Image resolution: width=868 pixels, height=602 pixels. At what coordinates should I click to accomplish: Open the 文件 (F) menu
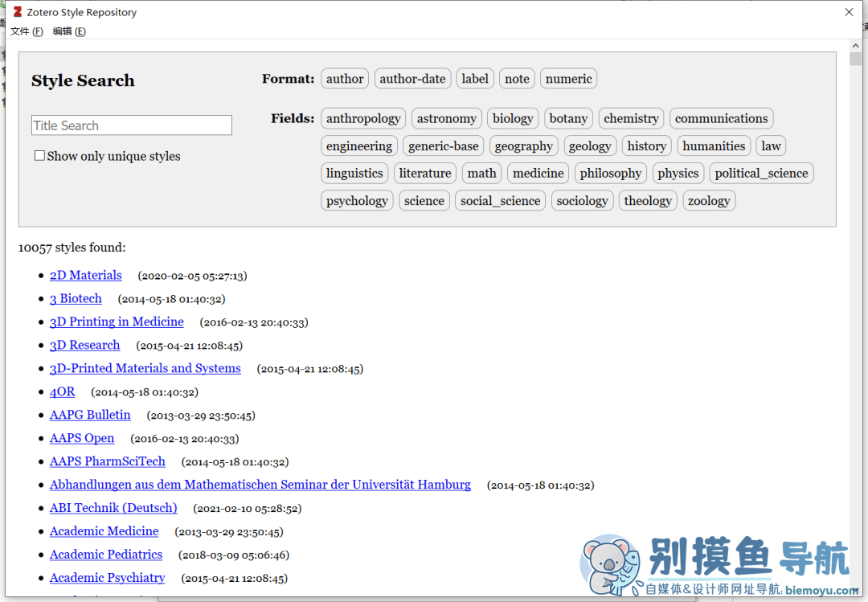point(27,31)
